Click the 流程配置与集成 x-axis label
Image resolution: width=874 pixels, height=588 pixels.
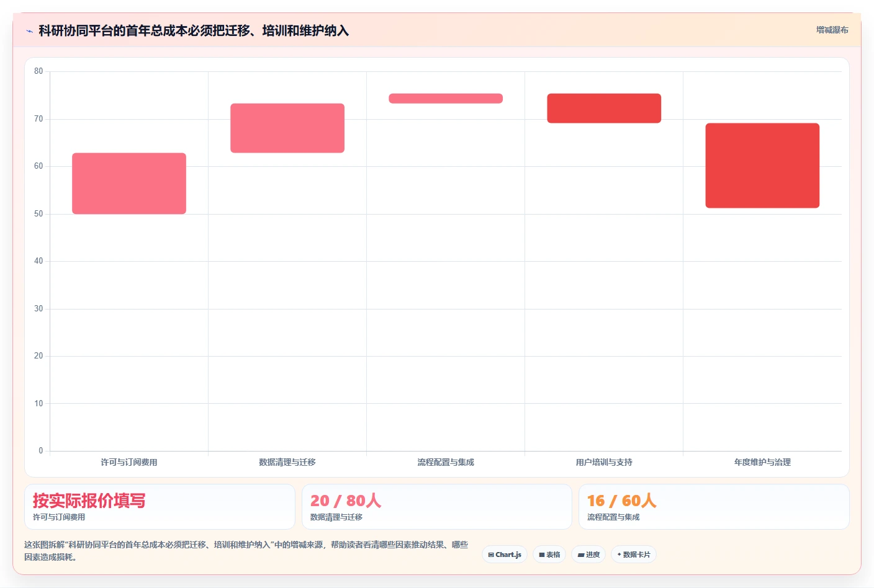click(x=446, y=462)
